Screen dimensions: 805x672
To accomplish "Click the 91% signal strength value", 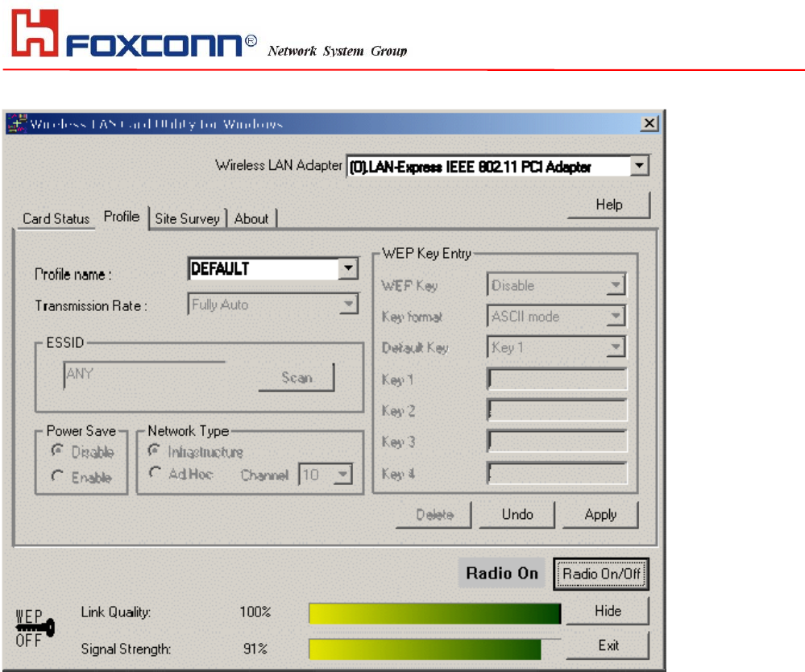I will pos(255,649).
